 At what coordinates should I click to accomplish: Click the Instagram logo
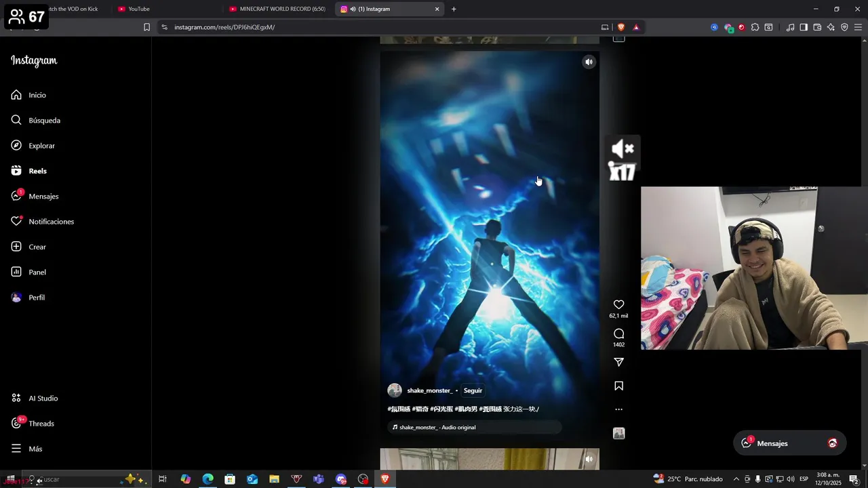pyautogui.click(x=34, y=60)
